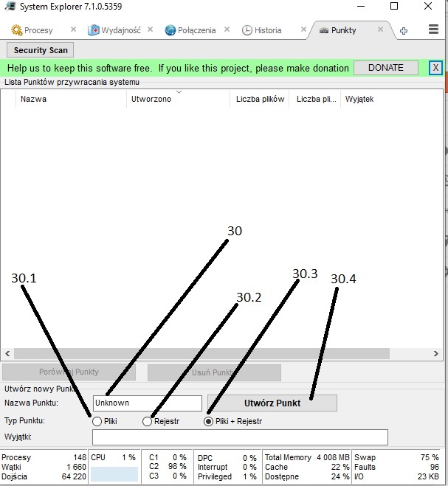Click the gear icon of Procesy tab
The height and width of the screenshot is (486, 448).
tap(16, 30)
